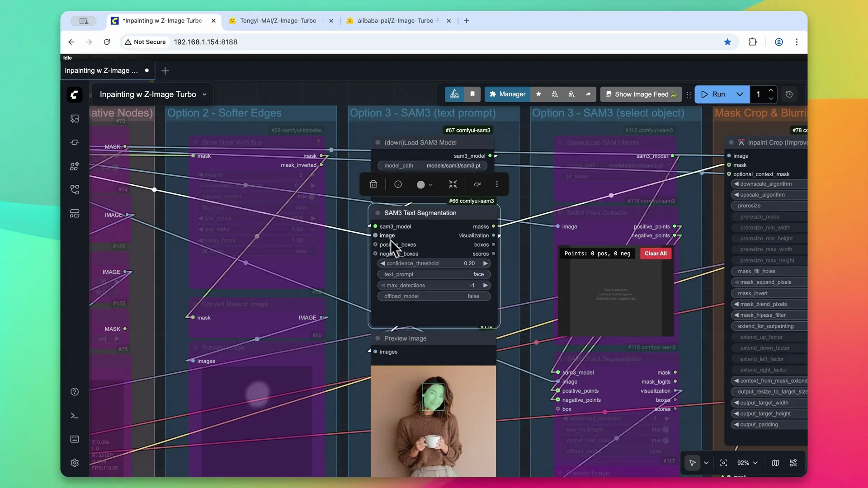Open the Run button dropdown arrow

click(740, 94)
